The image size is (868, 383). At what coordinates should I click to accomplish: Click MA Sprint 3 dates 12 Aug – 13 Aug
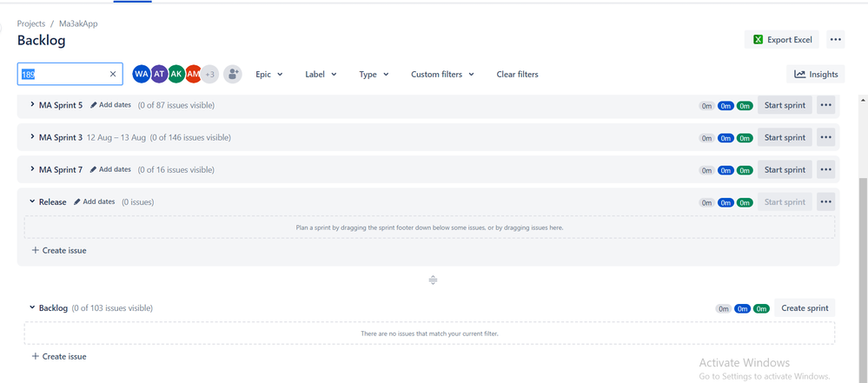[116, 137]
